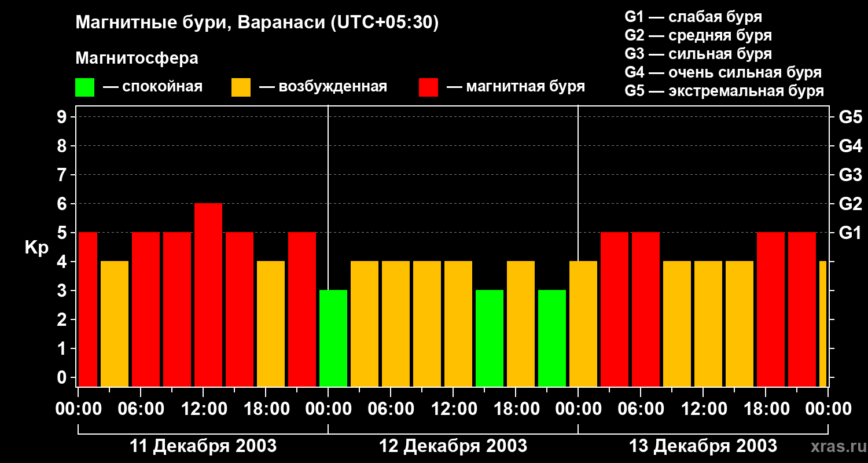
Task: Click the 'G4 — очень сильная буря' legend line
Action: 723,72
